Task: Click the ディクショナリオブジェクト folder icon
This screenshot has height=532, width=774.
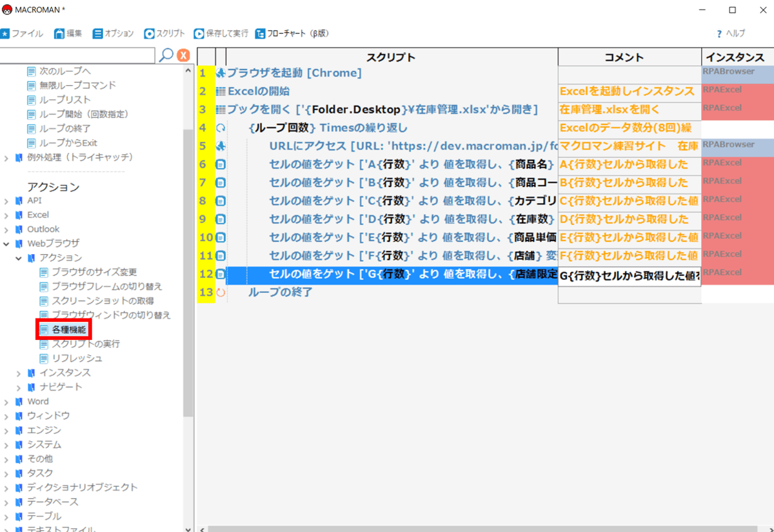Action: click(x=19, y=488)
